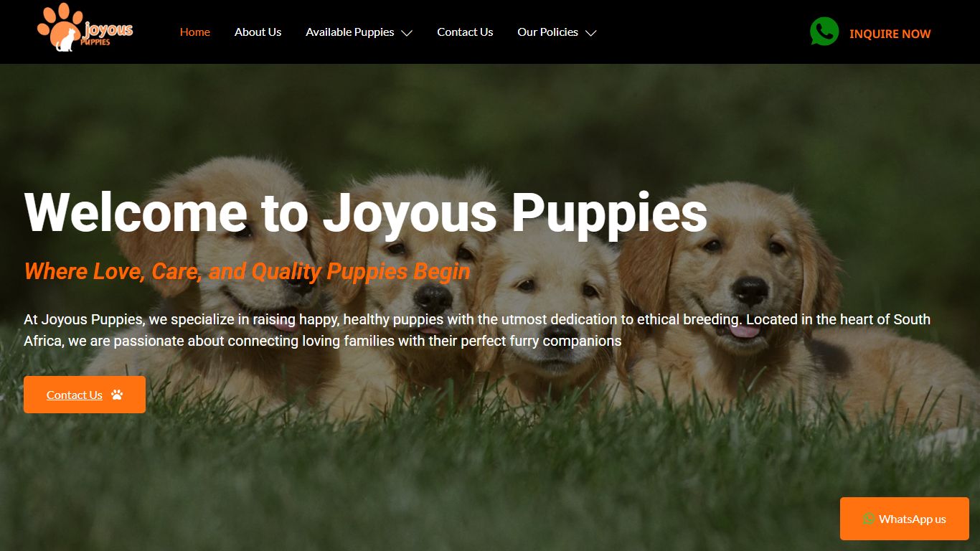980x551 pixels.
Task: Go to the Home page link
Action: click(195, 32)
